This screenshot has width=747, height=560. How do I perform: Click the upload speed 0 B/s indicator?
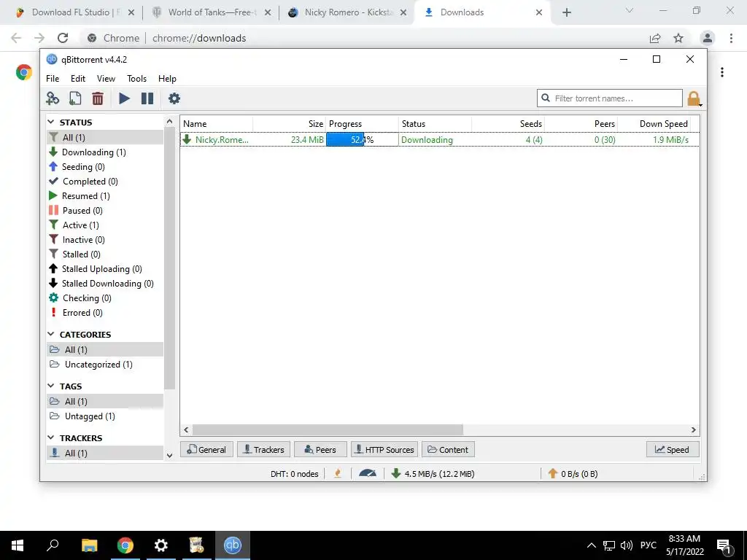(x=573, y=474)
